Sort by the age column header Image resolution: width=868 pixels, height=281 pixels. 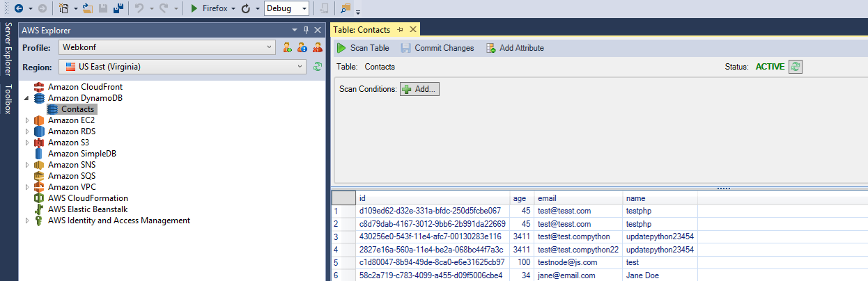pyautogui.click(x=522, y=198)
